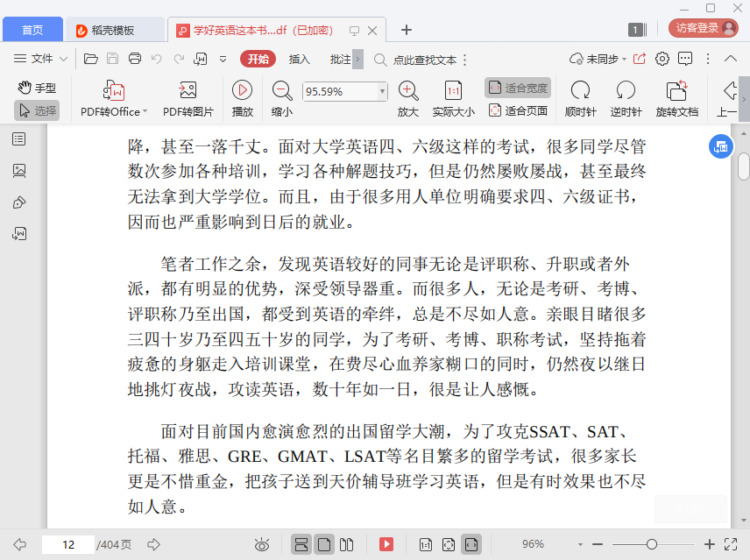
Task: Fit page using status bar icon
Action: click(x=449, y=544)
